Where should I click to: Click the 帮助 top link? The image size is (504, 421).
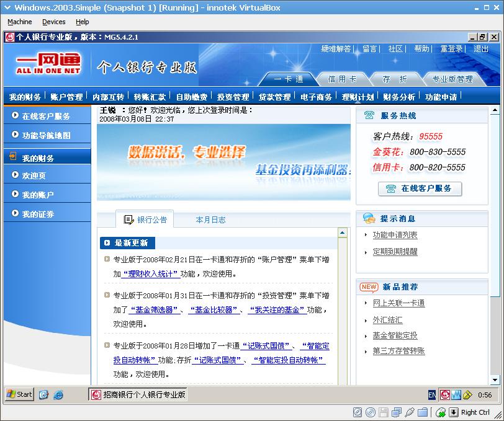coord(421,49)
